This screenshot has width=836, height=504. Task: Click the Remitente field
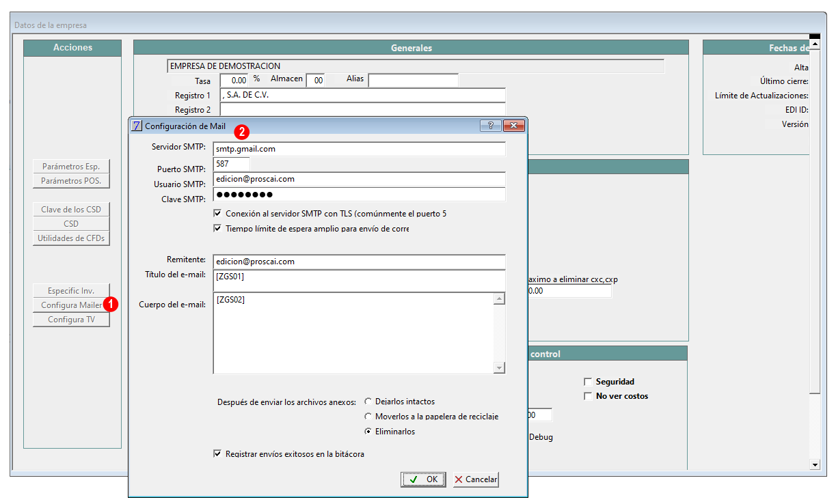[360, 262]
